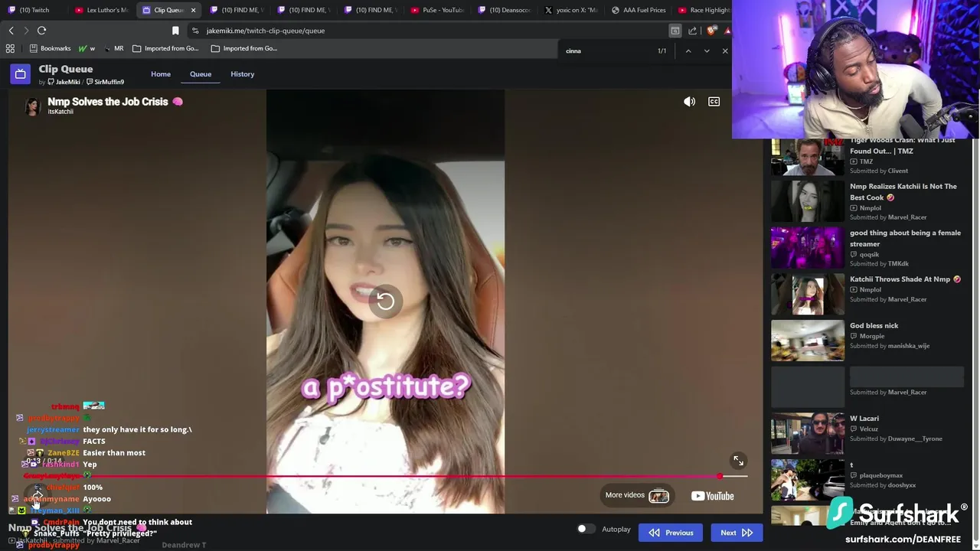Select the Queue tab
The width and height of the screenshot is (980, 551).
point(201,74)
